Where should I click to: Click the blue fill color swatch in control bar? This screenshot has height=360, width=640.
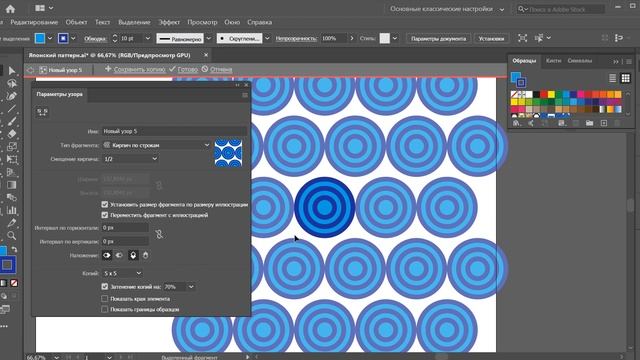[x=40, y=38]
